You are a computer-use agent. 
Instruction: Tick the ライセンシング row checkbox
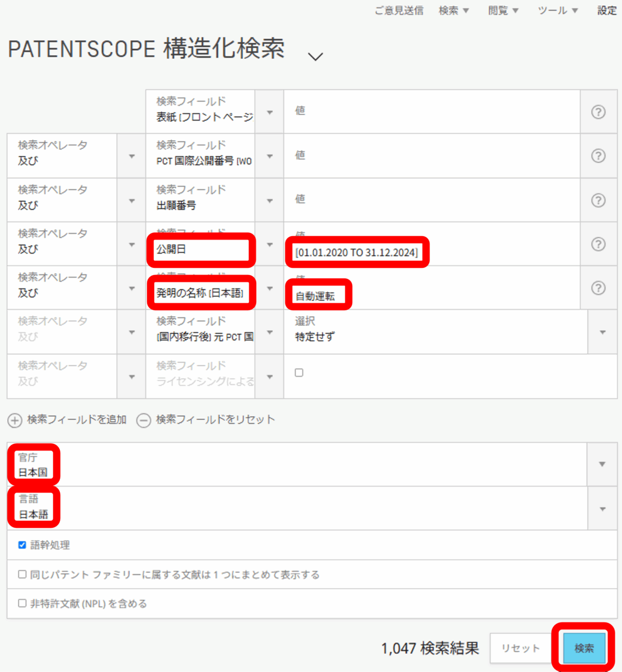(x=299, y=373)
